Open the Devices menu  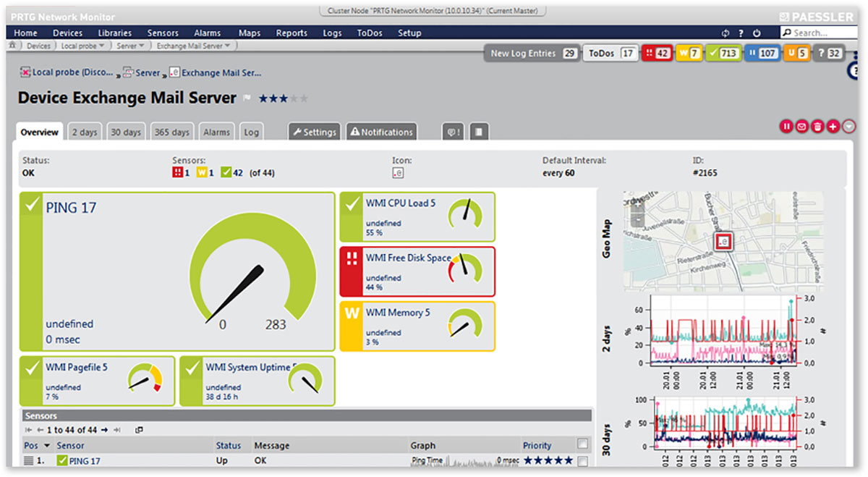pyautogui.click(x=67, y=33)
